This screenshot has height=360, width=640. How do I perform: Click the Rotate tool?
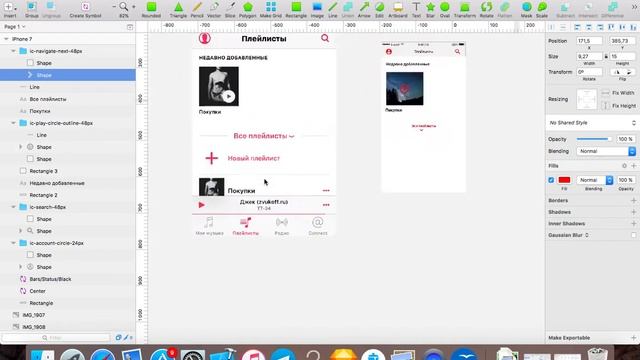[x=486, y=9]
